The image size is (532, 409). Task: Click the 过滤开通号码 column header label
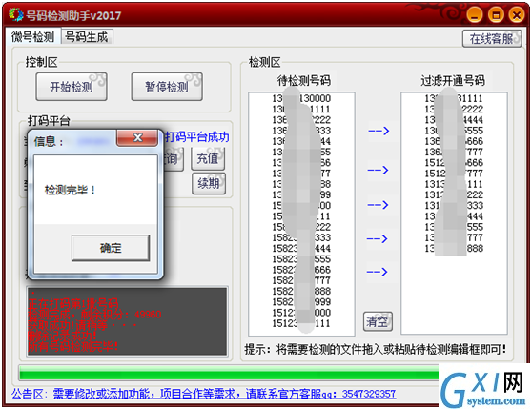pos(453,81)
